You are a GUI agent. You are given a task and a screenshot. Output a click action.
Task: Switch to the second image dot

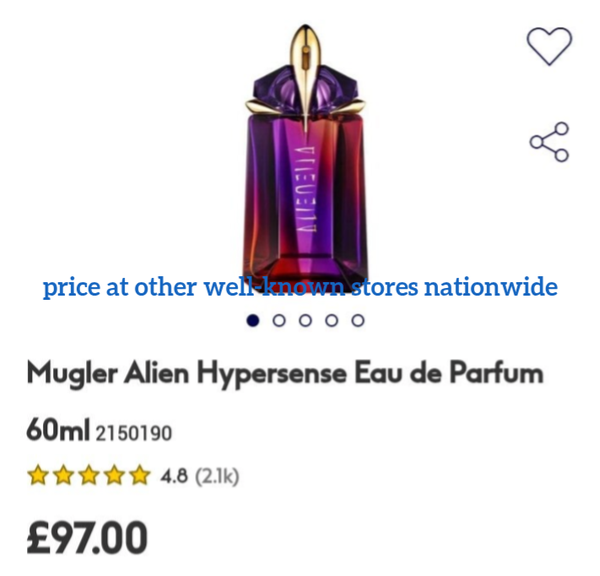(279, 320)
